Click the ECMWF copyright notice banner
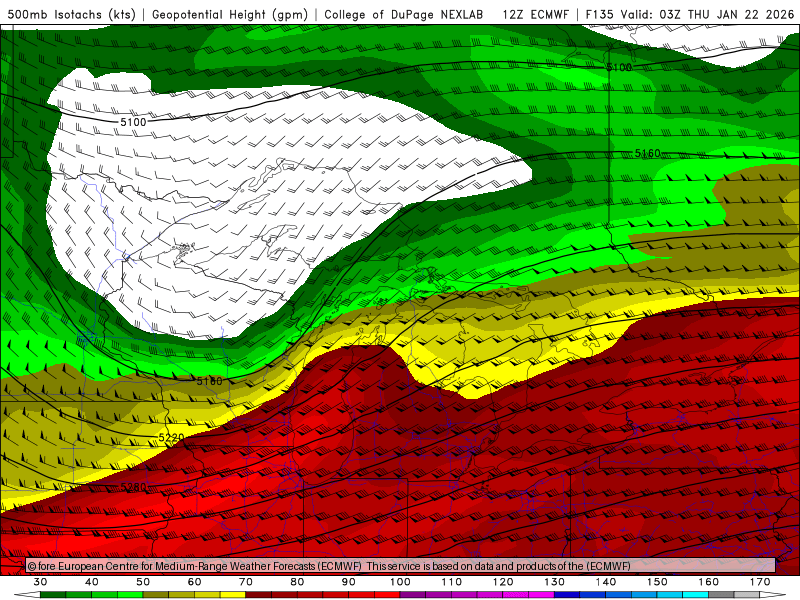Image resolution: width=800 pixels, height=600 pixels. (401, 566)
